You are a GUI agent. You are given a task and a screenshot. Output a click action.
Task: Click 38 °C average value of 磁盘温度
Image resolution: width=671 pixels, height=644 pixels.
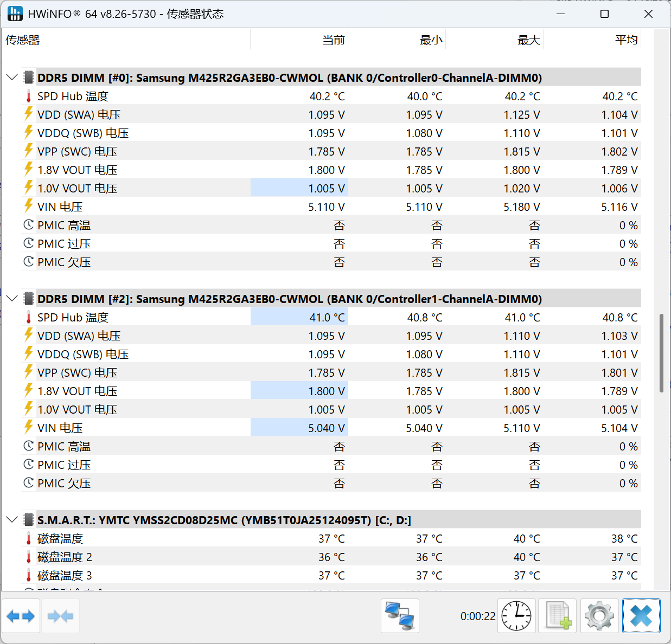pyautogui.click(x=625, y=538)
